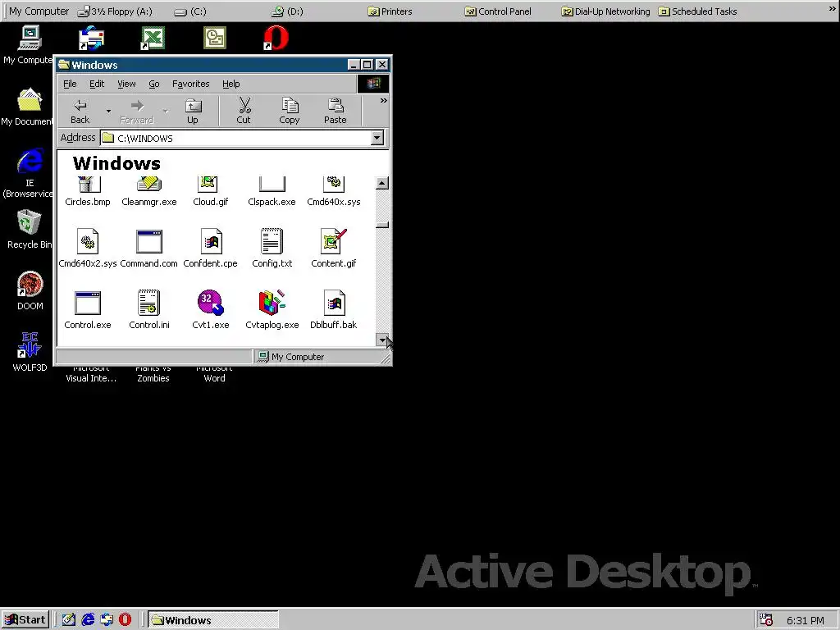Show more toolbar buttons via chevron
The image size is (840, 630).
[x=384, y=101]
